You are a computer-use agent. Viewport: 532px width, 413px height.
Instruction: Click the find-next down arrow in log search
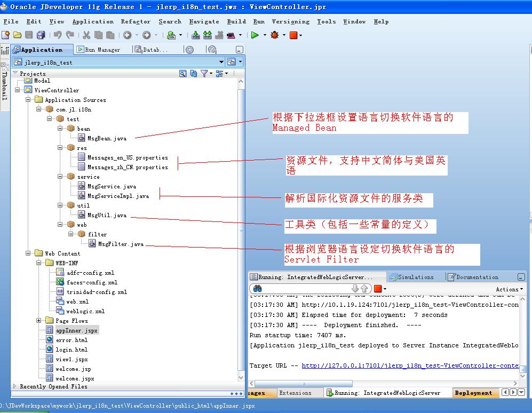click(x=355, y=289)
